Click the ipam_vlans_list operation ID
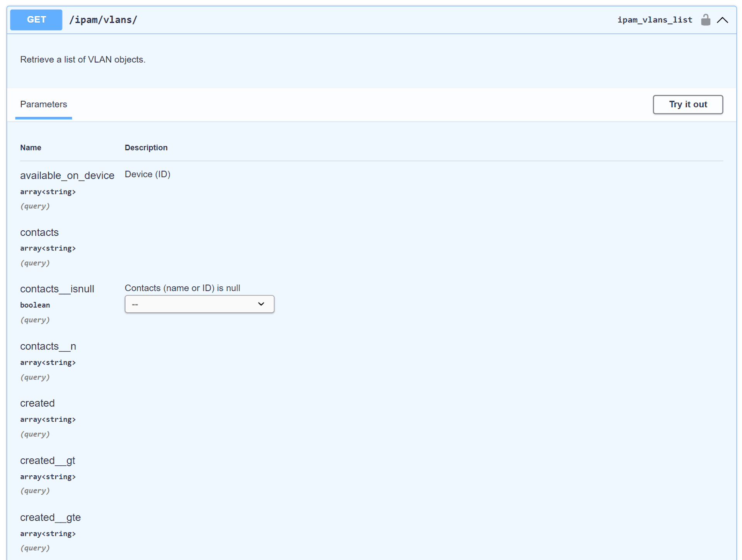This screenshot has height=560, width=742. tap(654, 20)
